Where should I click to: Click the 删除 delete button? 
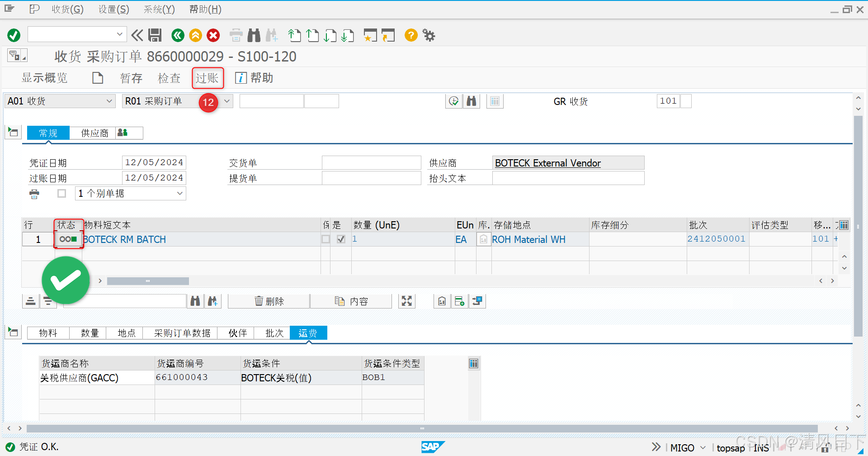pyautogui.click(x=269, y=301)
